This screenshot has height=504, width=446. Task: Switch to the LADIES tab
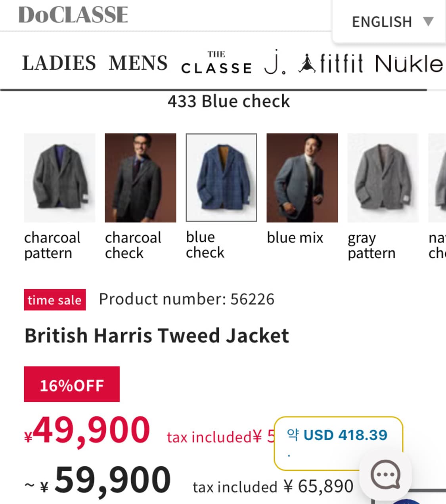pyautogui.click(x=59, y=63)
